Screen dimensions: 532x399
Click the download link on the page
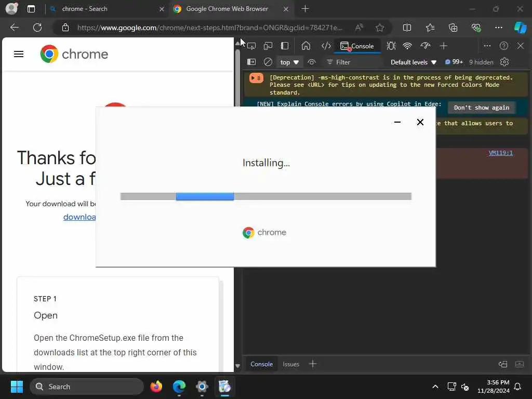point(79,217)
